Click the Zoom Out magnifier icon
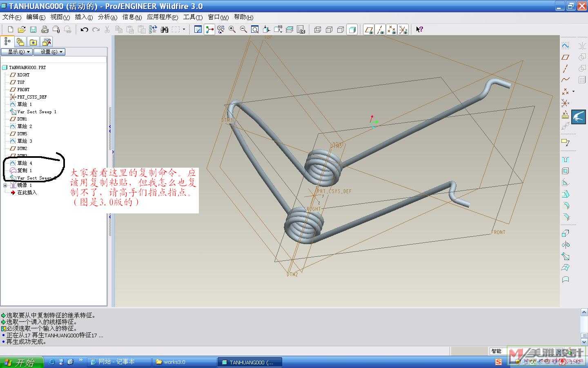This screenshot has height=368, width=588. point(244,29)
